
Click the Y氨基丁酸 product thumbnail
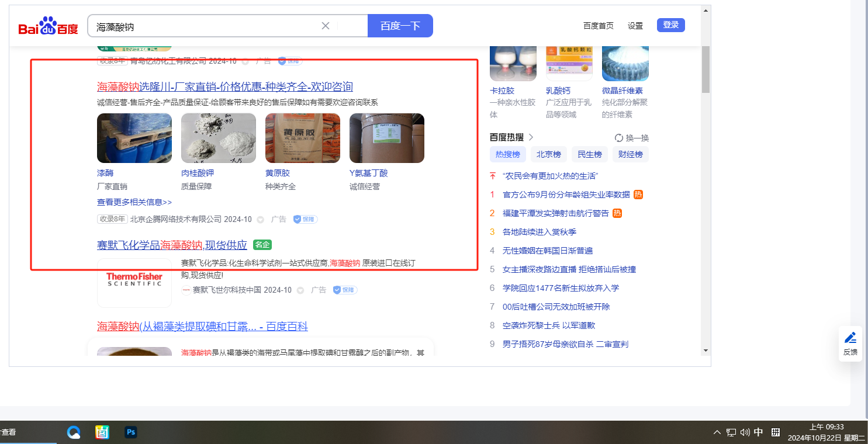(x=387, y=138)
